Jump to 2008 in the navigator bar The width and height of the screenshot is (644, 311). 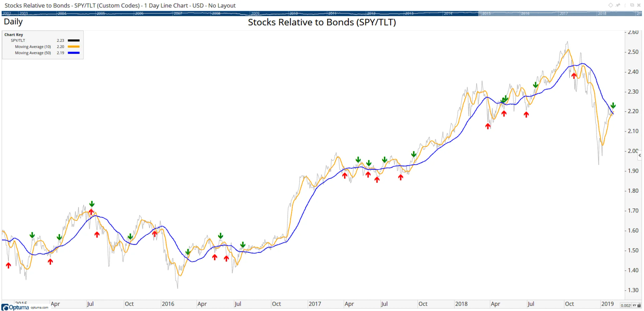point(216,13)
